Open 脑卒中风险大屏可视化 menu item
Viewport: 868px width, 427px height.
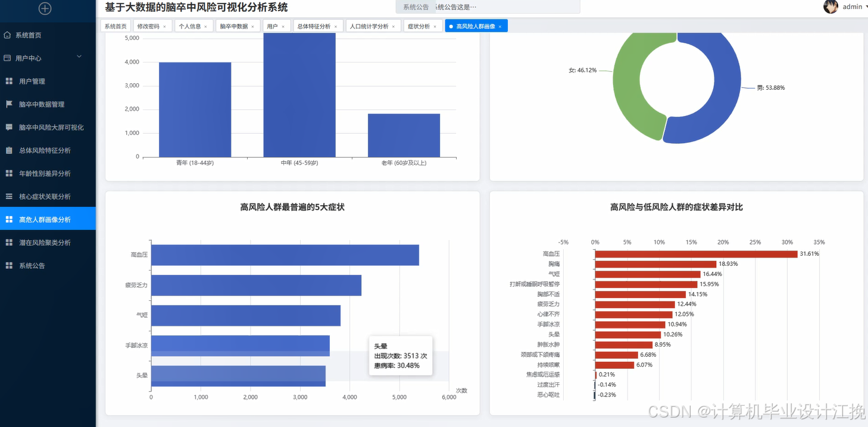48,127
